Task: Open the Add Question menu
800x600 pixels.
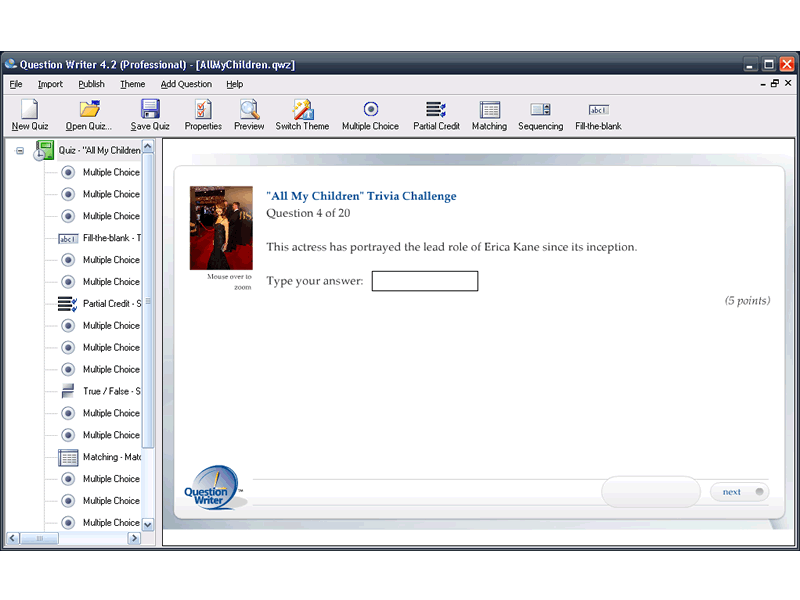Action: tap(186, 84)
